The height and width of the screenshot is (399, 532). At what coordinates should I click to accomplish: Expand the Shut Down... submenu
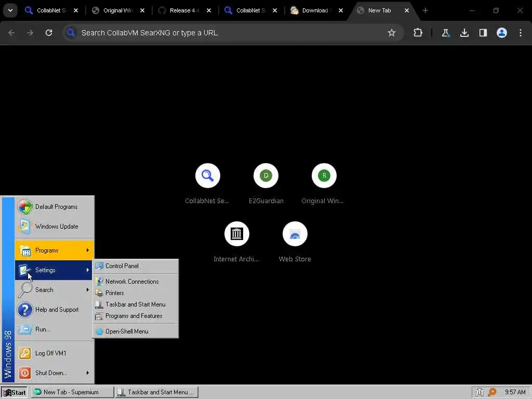(x=54, y=373)
